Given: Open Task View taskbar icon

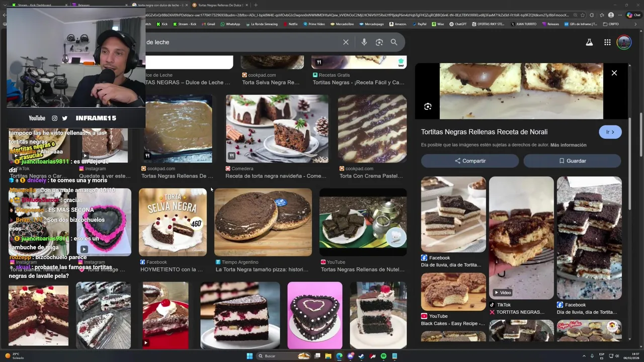Looking at the screenshot, I should (x=317, y=356).
